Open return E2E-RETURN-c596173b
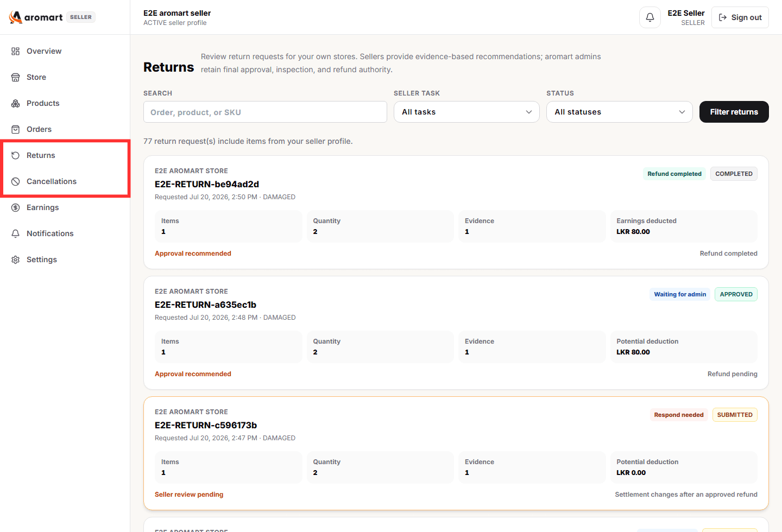 206,425
